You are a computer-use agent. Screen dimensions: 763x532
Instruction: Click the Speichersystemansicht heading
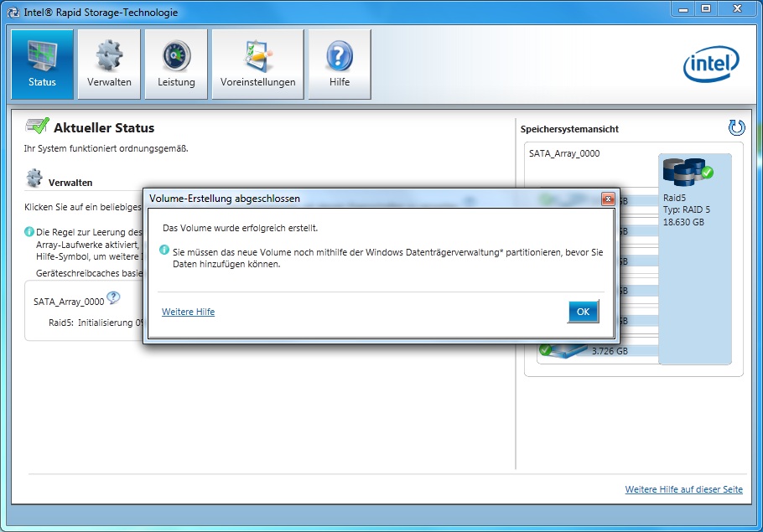(569, 129)
